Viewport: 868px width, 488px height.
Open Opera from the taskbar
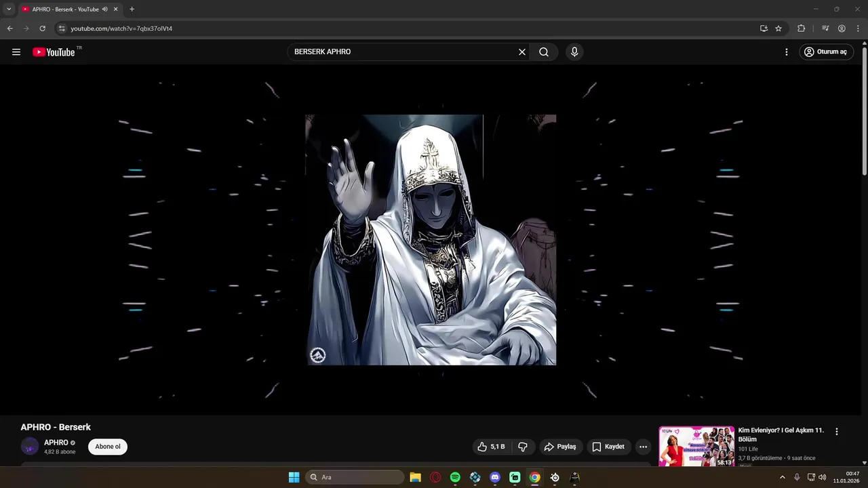point(435,477)
